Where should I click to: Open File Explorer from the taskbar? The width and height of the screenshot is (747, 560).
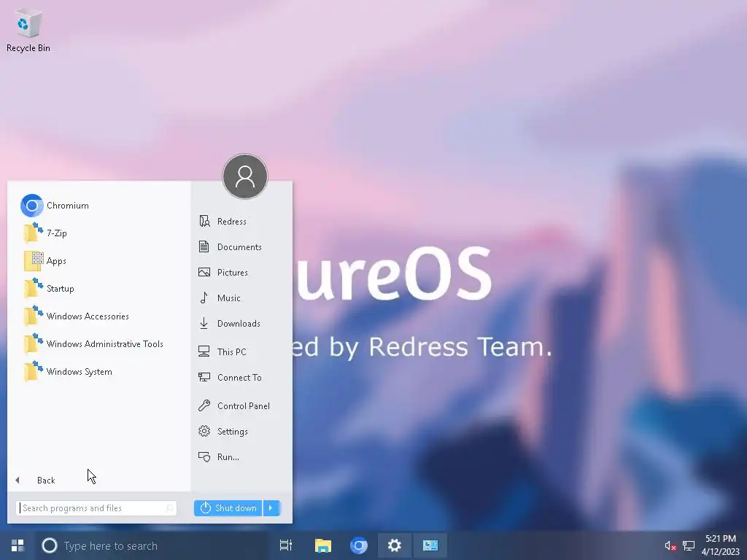(323, 545)
